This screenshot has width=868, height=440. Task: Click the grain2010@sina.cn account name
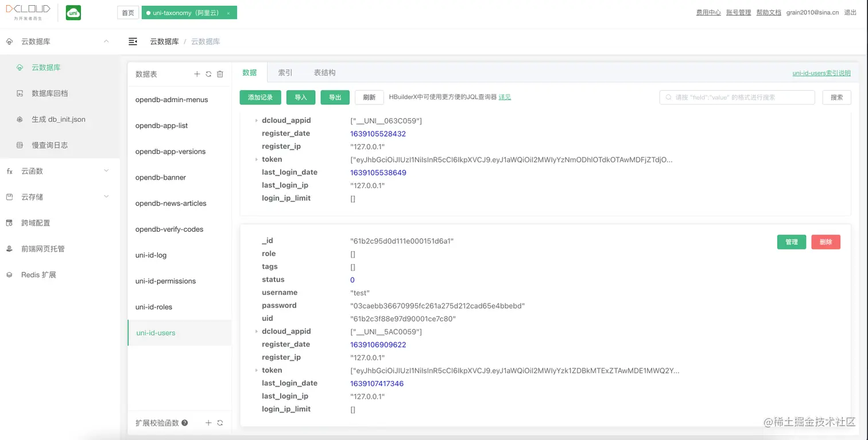coord(812,12)
